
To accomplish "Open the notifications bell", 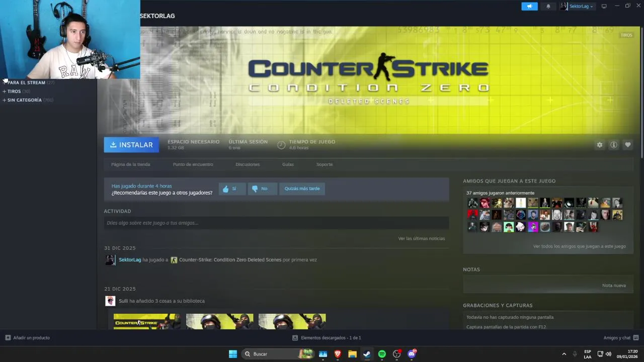I will (548, 6).
